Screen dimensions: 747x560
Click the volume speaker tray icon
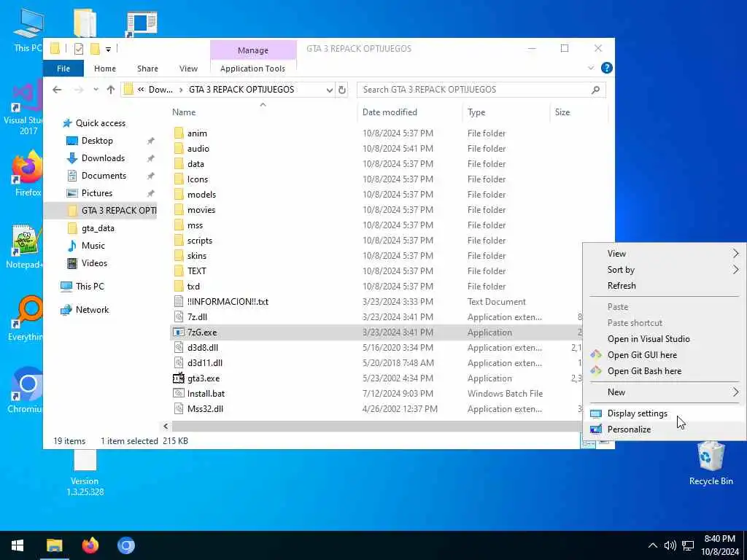tap(670, 545)
